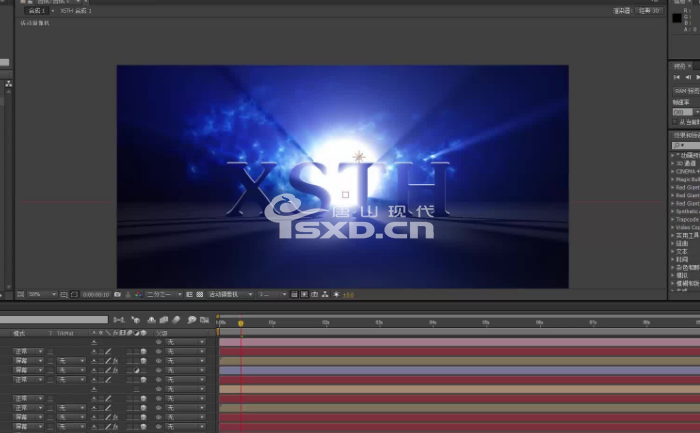Click the black color swatch in Info panel

coord(677,18)
